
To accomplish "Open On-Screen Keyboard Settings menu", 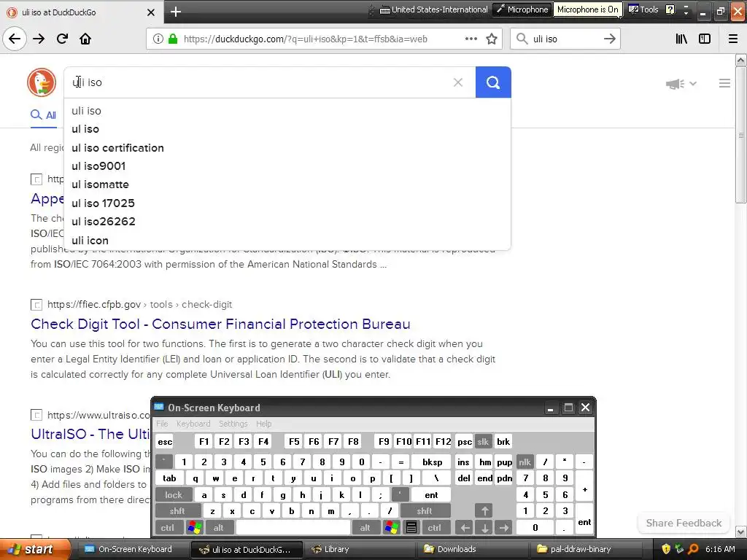I will coord(233,424).
